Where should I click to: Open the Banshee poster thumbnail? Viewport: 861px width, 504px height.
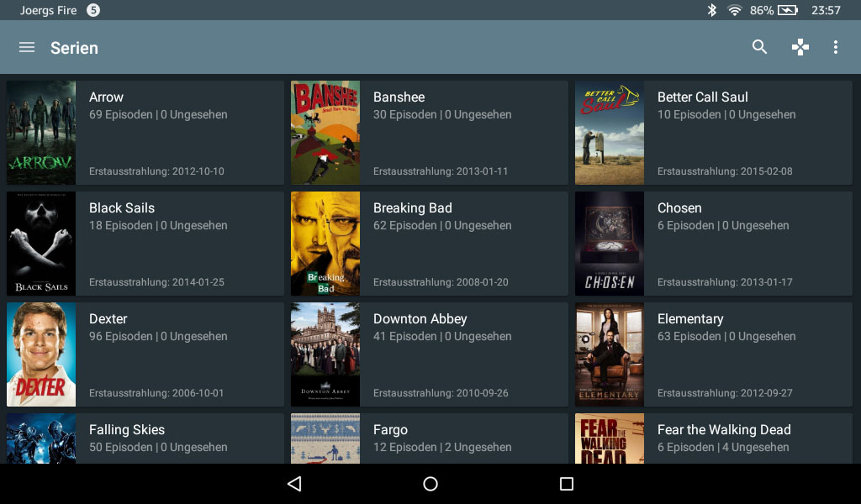pyautogui.click(x=325, y=133)
